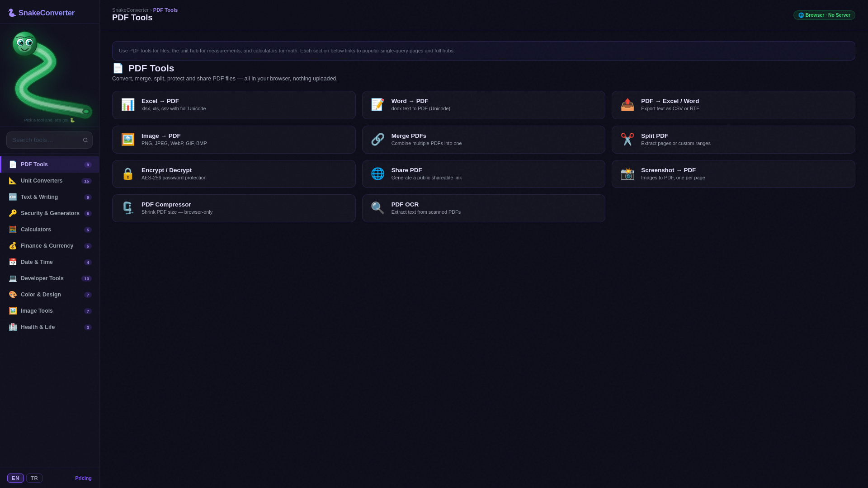The image size is (868, 488).
Task: Click the search magnifier icon in sidebar
Action: (85, 140)
